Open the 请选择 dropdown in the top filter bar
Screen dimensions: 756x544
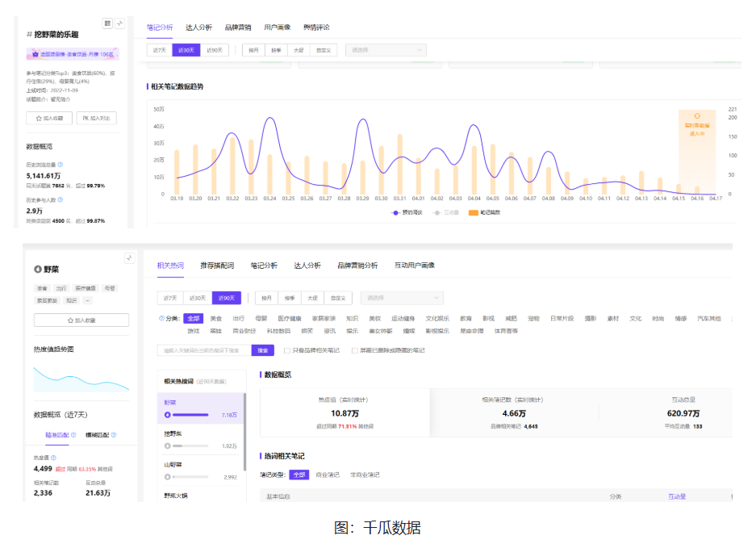pyautogui.click(x=385, y=50)
